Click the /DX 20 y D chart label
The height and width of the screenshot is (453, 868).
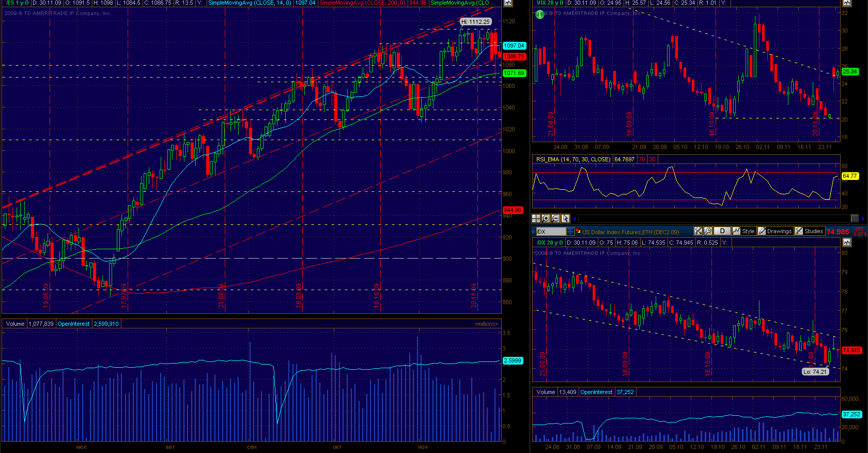click(549, 243)
